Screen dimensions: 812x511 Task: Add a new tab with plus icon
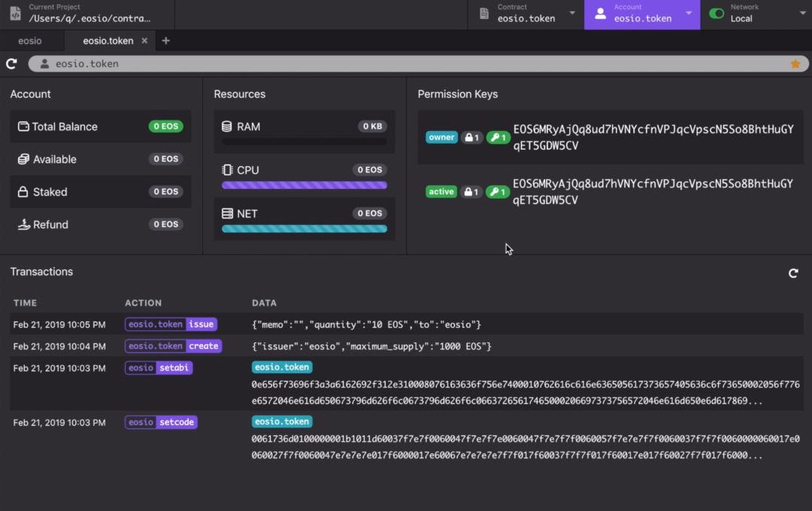pos(165,41)
